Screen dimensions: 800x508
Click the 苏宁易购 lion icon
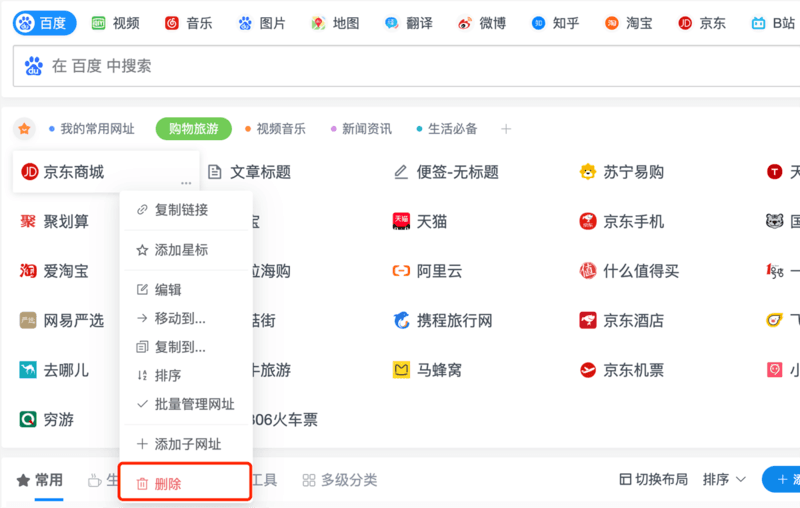tap(588, 172)
